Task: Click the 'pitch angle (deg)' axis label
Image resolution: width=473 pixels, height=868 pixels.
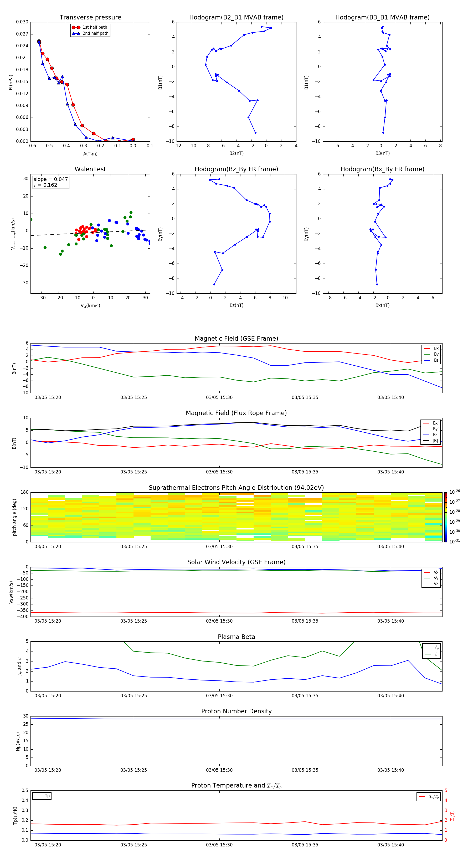Action: 14,517
